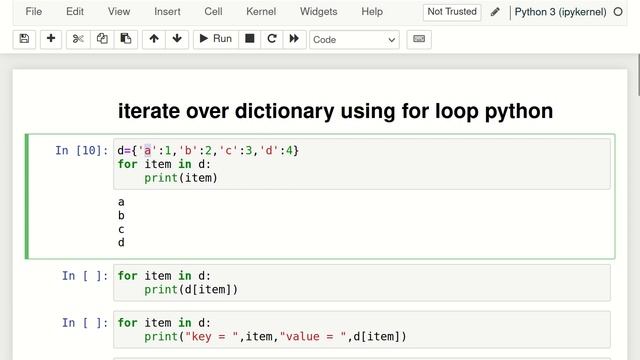This screenshot has height=360, width=640.
Task: Click output line 'b'
Action: pyautogui.click(x=121, y=216)
